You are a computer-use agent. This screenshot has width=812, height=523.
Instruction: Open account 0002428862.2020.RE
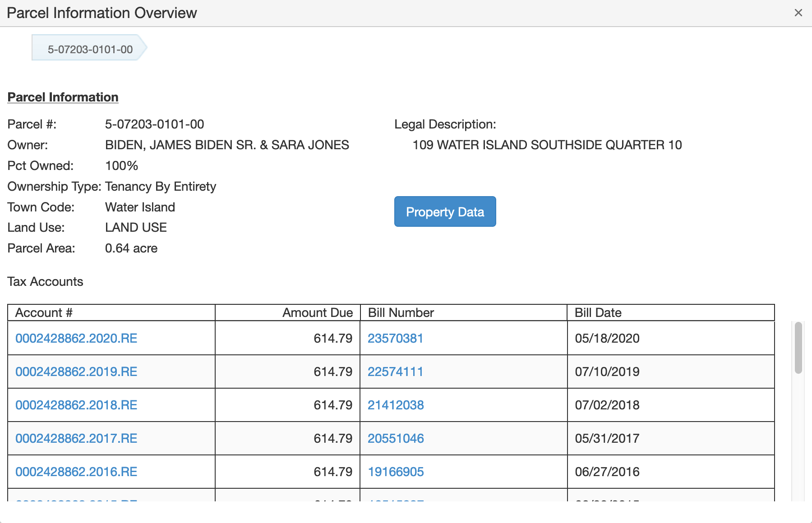[76, 338]
